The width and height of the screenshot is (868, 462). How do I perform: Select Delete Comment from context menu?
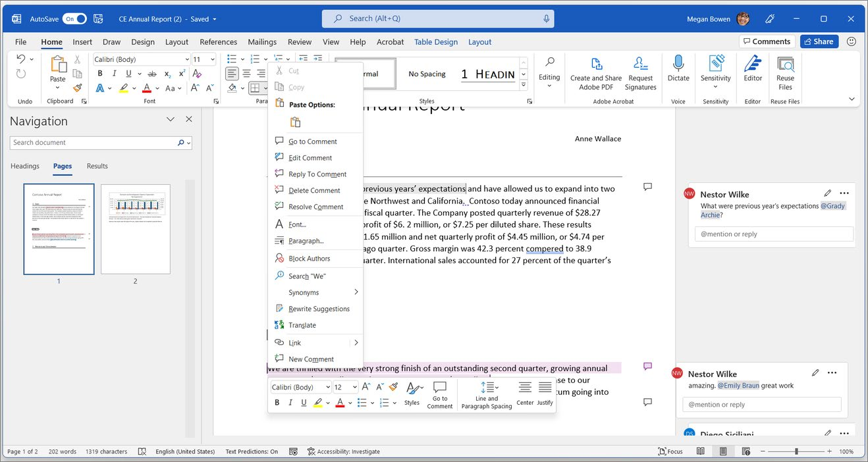tap(315, 190)
